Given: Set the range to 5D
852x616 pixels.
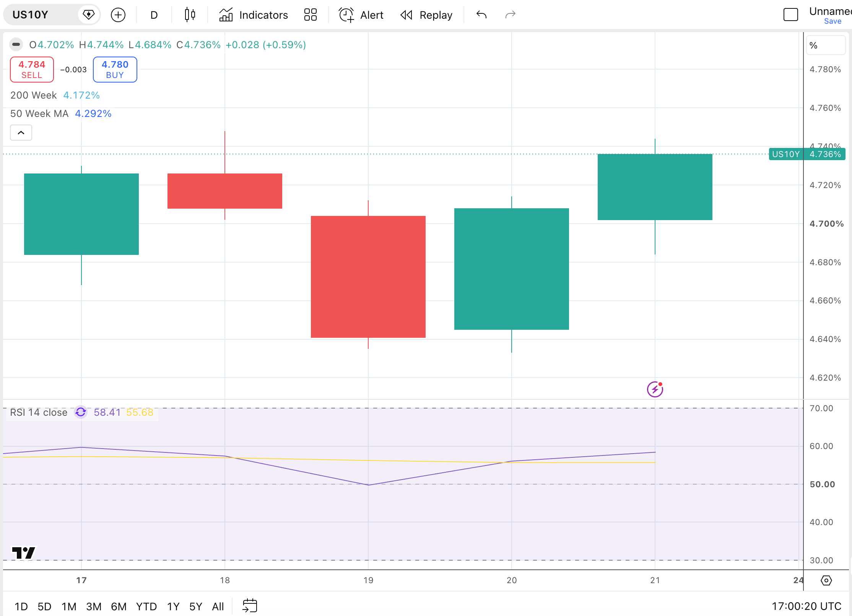Looking at the screenshot, I should [x=44, y=606].
